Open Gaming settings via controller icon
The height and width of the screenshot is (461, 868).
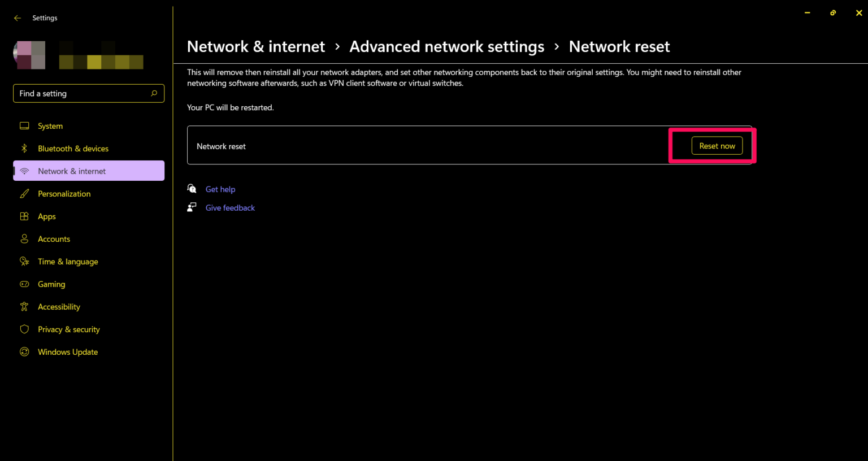point(24,284)
